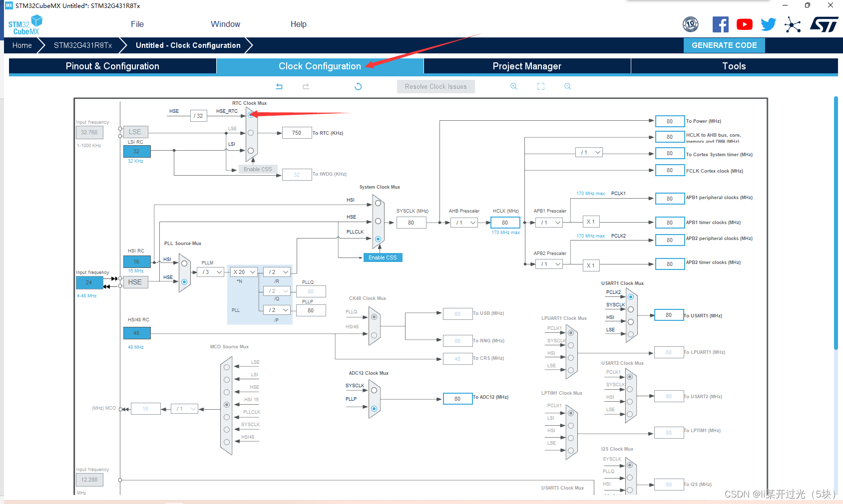Viewport: 843px width, 504px height.
Task: Click the redo arrow in clock toolbar
Action: coord(306,86)
